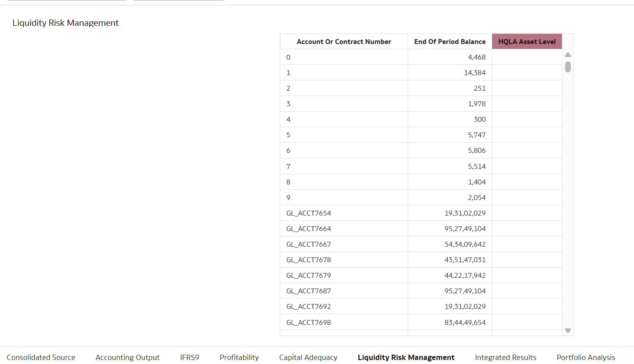Sort by Account Or Contract Number header
The image size is (634, 364).
click(344, 41)
